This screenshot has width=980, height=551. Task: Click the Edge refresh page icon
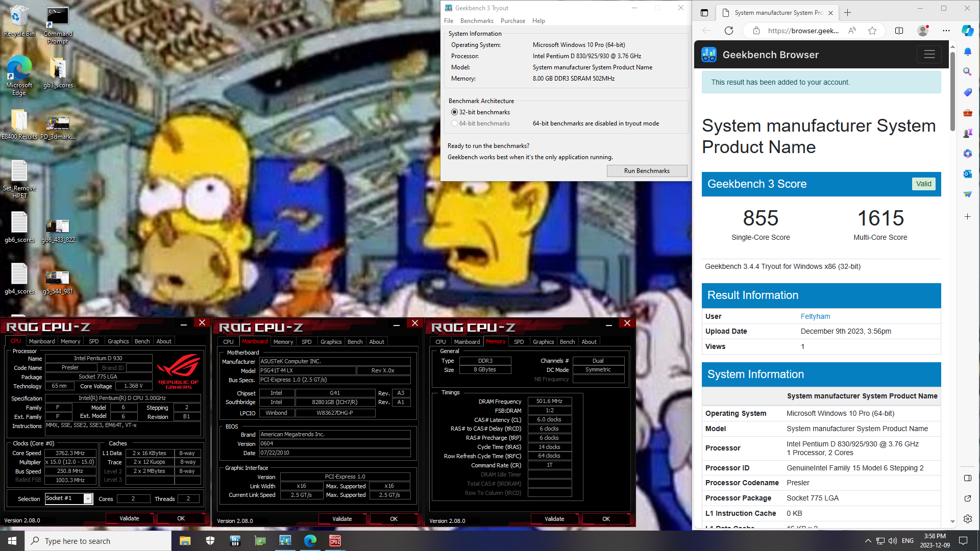tap(729, 31)
